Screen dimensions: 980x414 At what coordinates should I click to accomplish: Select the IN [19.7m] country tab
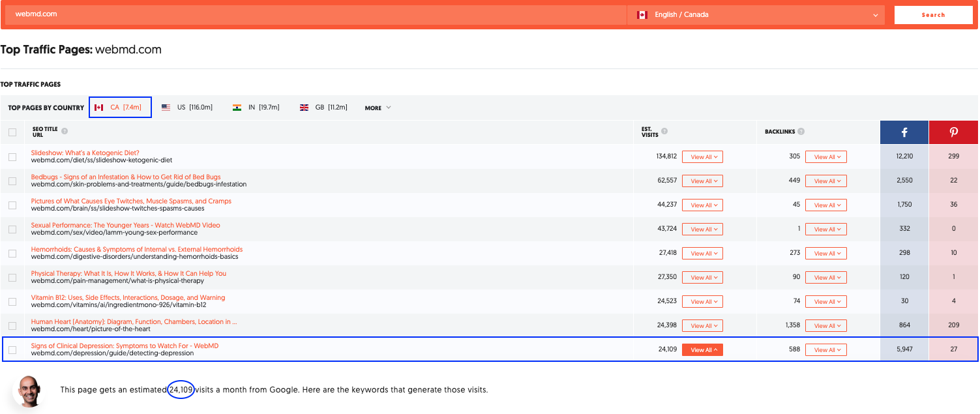click(256, 108)
